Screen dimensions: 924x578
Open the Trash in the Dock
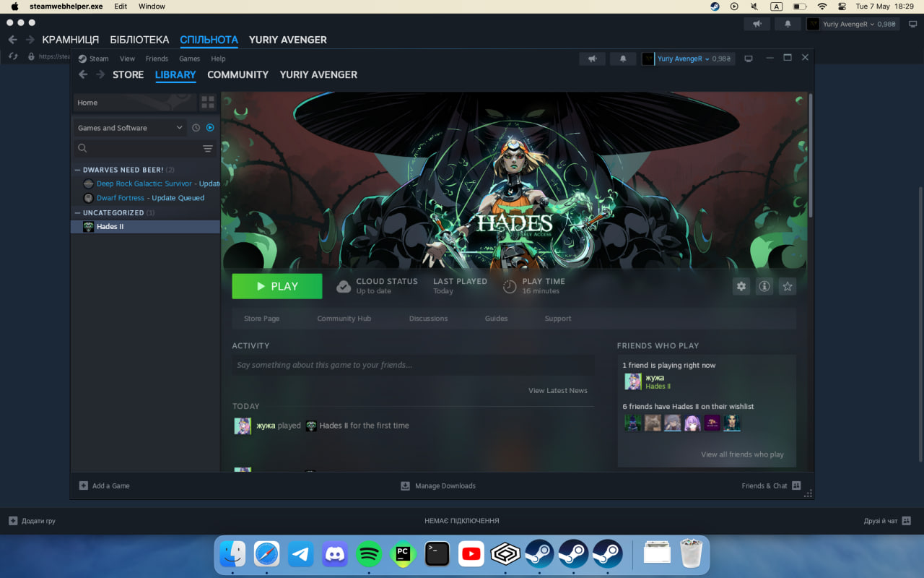[691, 554]
